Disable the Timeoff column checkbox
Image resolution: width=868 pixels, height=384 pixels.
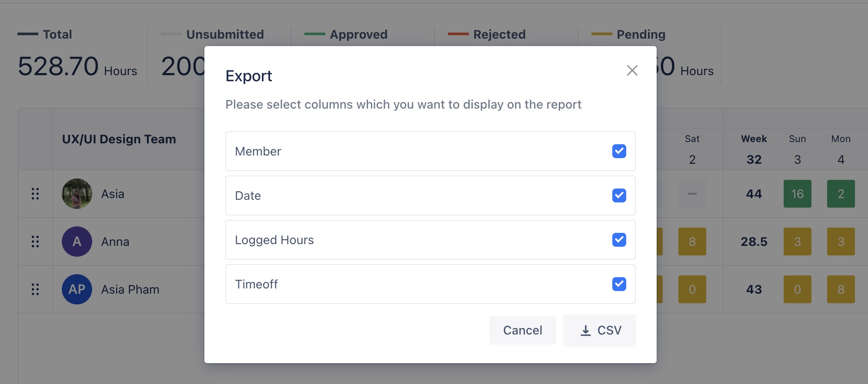pyautogui.click(x=619, y=284)
